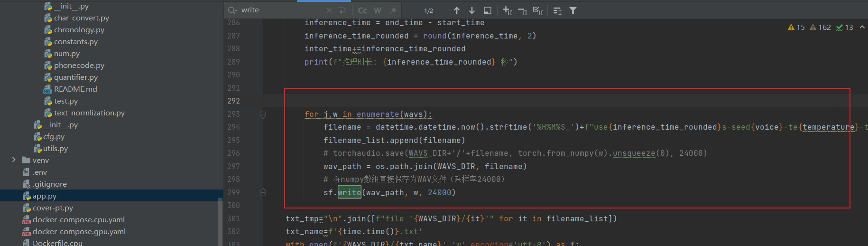Click 'filename_list.append(filename)' on line 295

pos(394,141)
